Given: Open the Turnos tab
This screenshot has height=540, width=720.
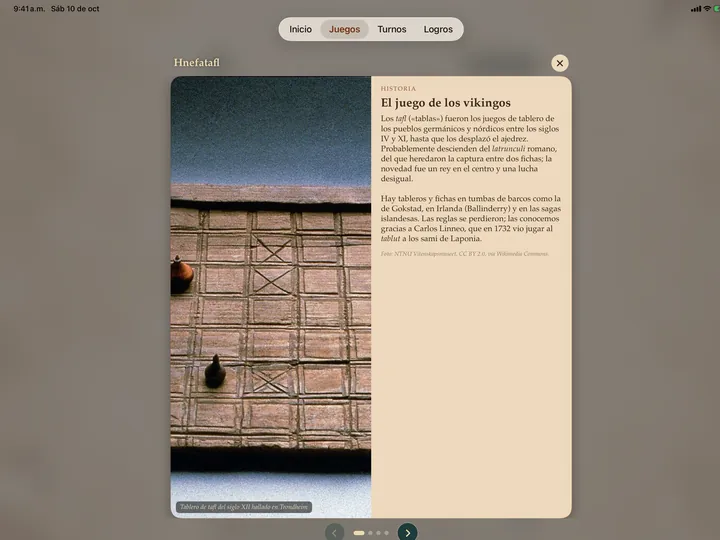Looking at the screenshot, I should tap(392, 29).
